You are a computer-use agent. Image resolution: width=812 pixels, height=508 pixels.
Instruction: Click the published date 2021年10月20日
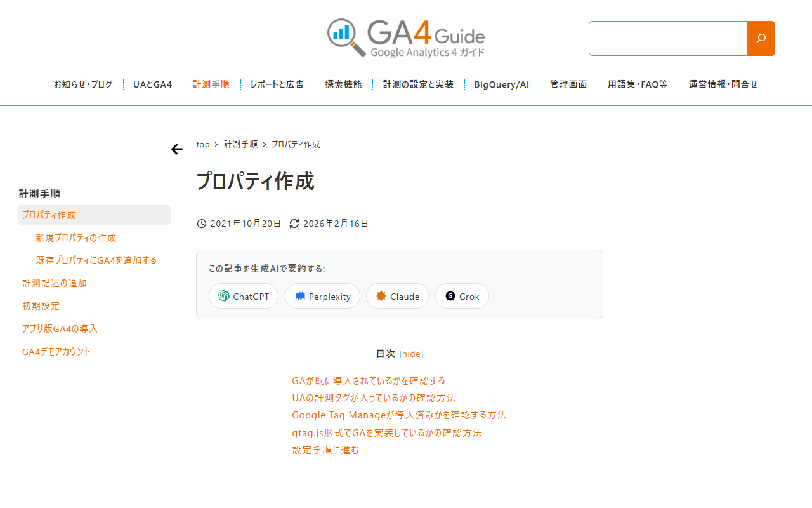(x=246, y=224)
